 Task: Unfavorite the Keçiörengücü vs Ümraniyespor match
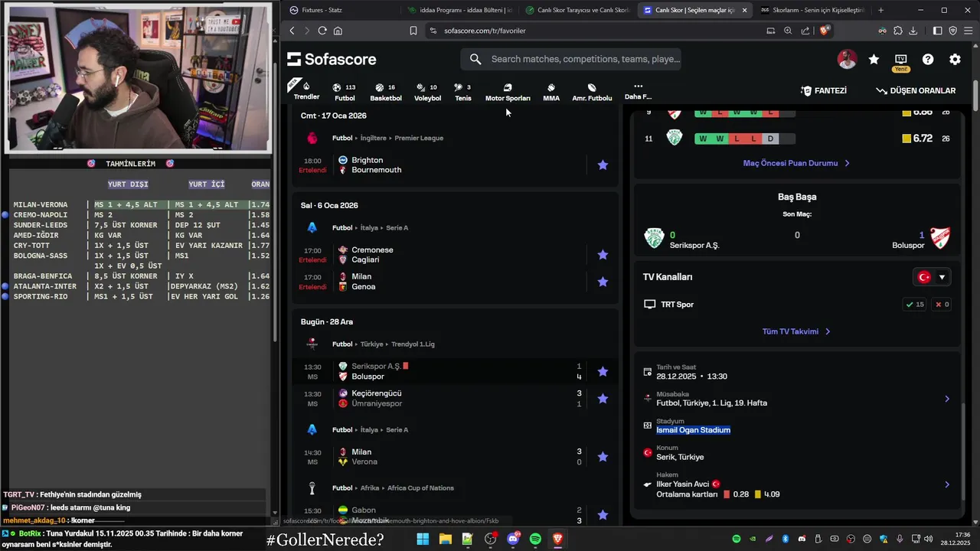(x=603, y=398)
